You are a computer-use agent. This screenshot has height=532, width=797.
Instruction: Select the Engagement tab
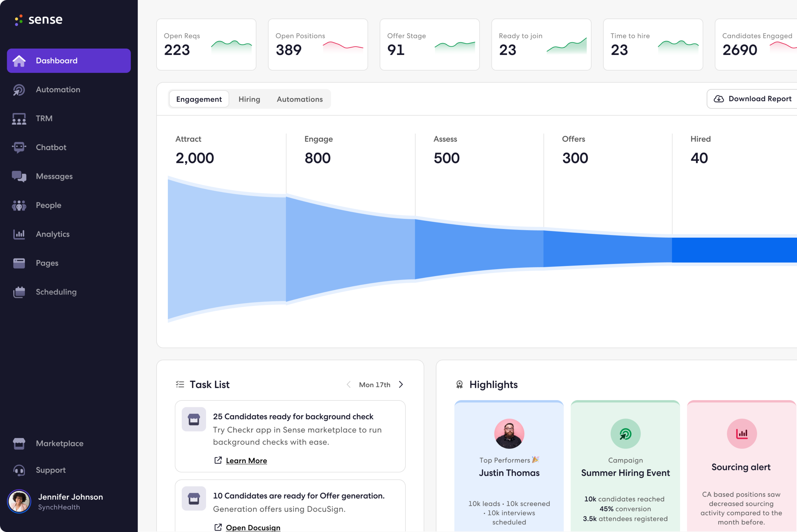(199, 99)
